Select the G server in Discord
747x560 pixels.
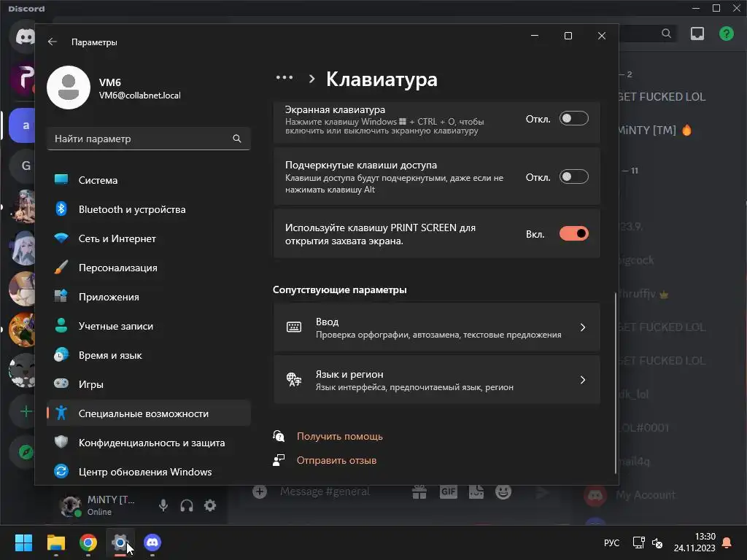pyautogui.click(x=23, y=166)
